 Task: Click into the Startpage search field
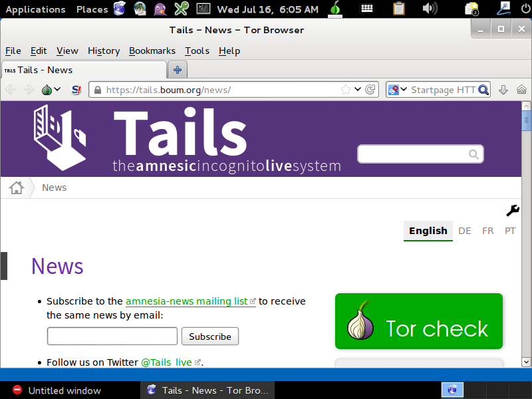tap(443, 90)
